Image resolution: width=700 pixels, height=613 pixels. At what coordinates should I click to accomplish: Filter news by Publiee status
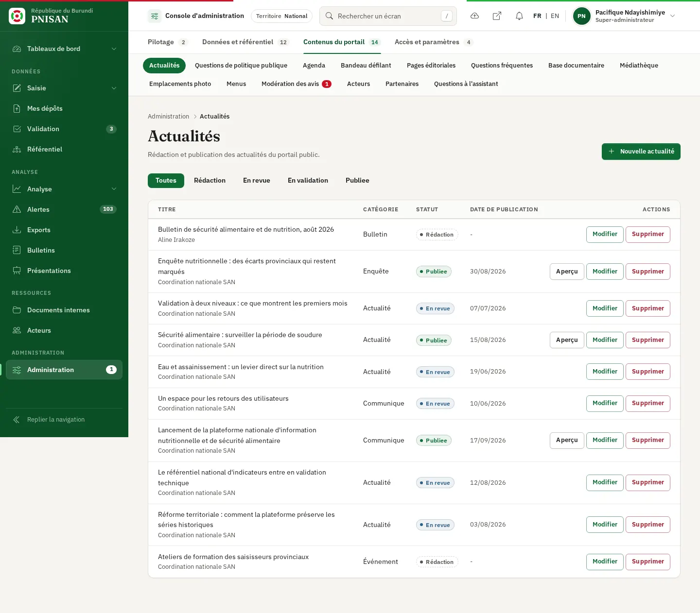coord(357,181)
